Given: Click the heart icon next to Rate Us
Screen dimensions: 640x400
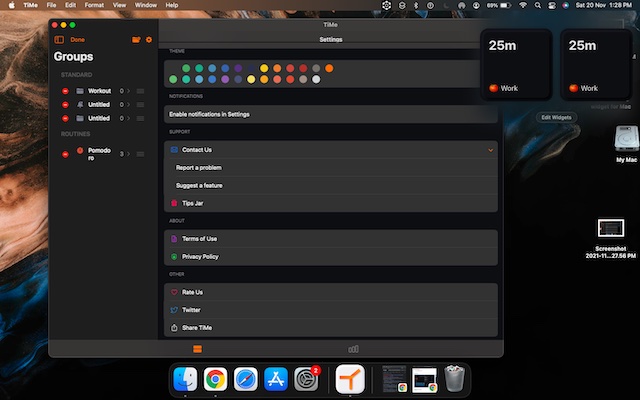Looking at the screenshot, I should point(174,292).
